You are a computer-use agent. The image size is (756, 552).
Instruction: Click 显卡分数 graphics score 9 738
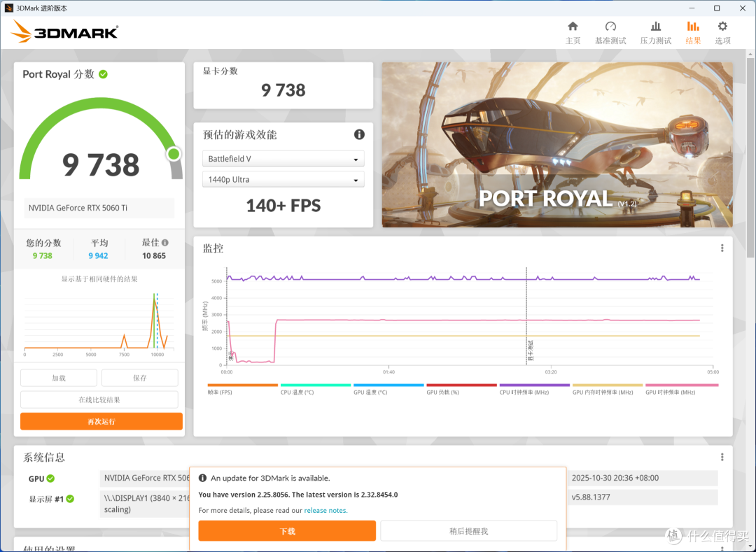click(x=283, y=90)
